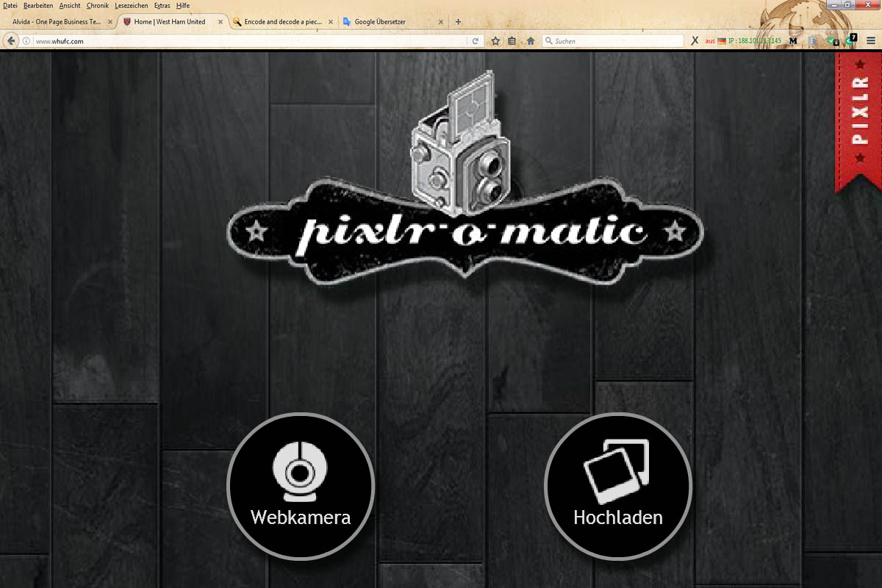Open the Chronik menu

97,5
